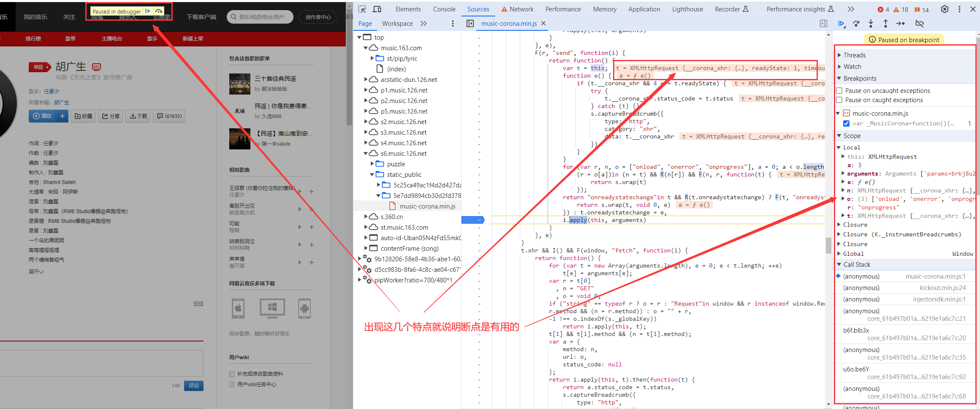980x409 pixels.
Task: Collapse the Scope section
Action: [839, 136]
